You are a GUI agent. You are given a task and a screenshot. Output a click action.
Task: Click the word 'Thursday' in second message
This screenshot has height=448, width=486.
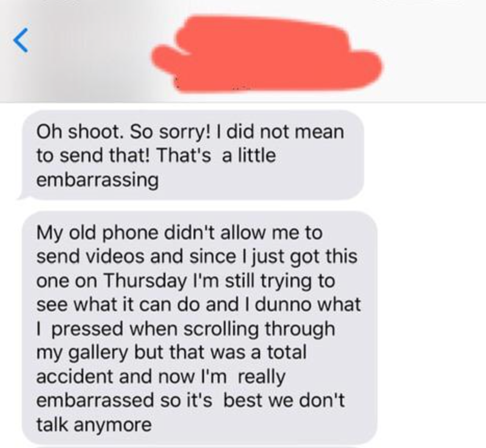(x=145, y=281)
